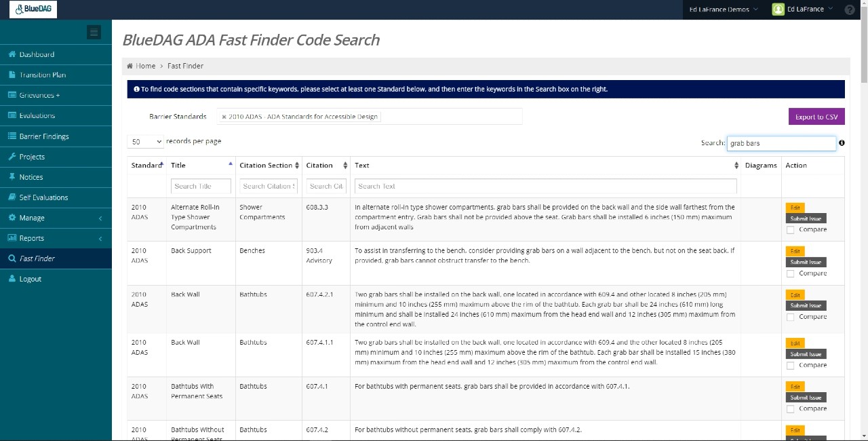The image size is (868, 441).
Task: Click Edit for Bathtubs With Permanent Seats
Action: click(795, 387)
